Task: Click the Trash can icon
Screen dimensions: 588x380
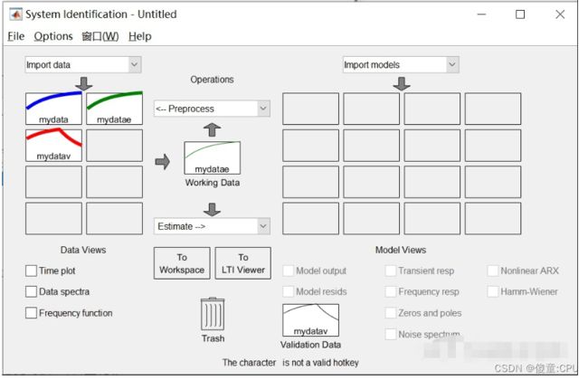Action: click(x=213, y=314)
